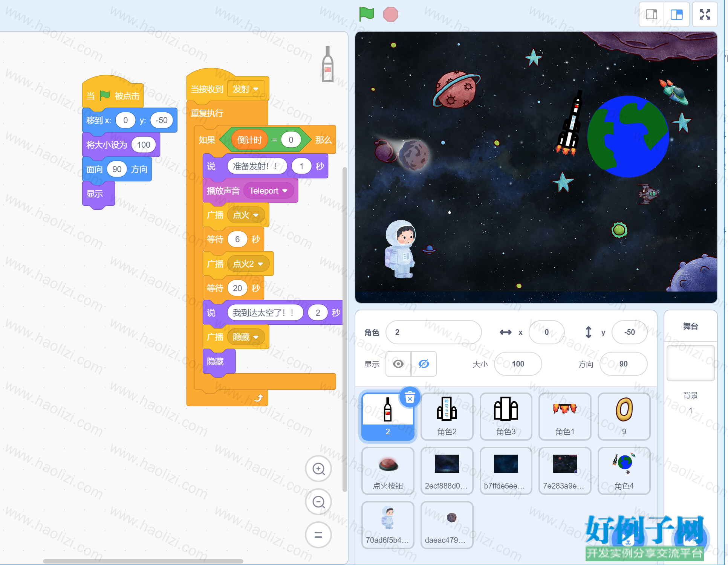Image resolution: width=728 pixels, height=565 pixels.
Task: Click the purple 隐藏 looks block
Action: 219,362
